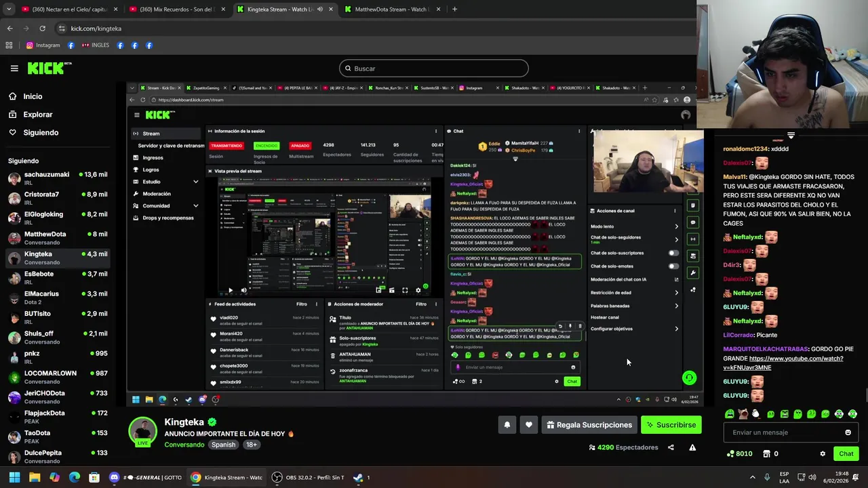The image size is (868, 488).
Task: Click the browser back arrow
Action: tap(9, 28)
